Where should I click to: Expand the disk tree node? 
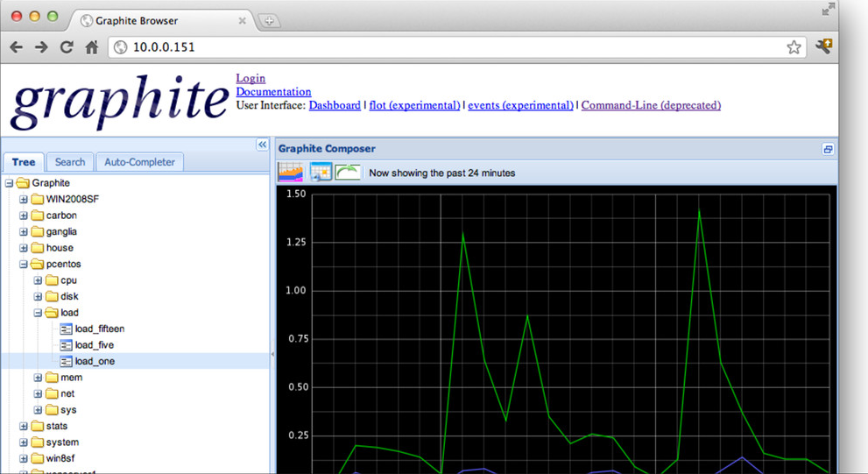[38, 296]
